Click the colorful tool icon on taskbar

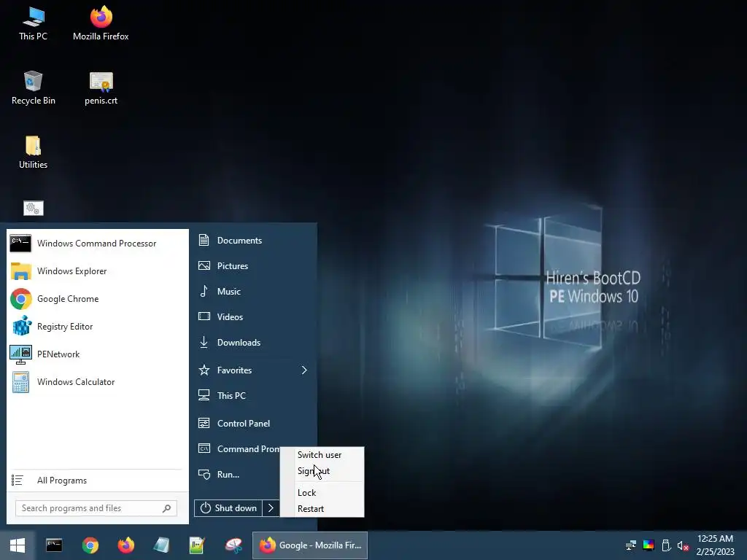coord(233,545)
